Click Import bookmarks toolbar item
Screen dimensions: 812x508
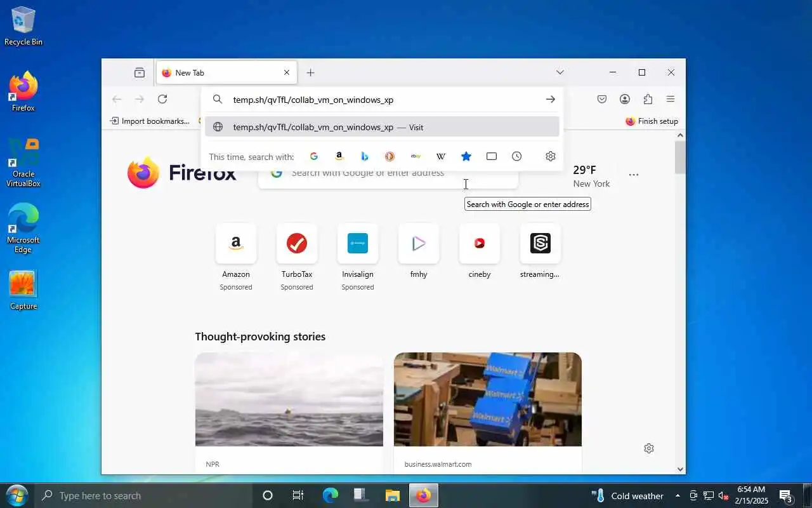click(x=150, y=121)
